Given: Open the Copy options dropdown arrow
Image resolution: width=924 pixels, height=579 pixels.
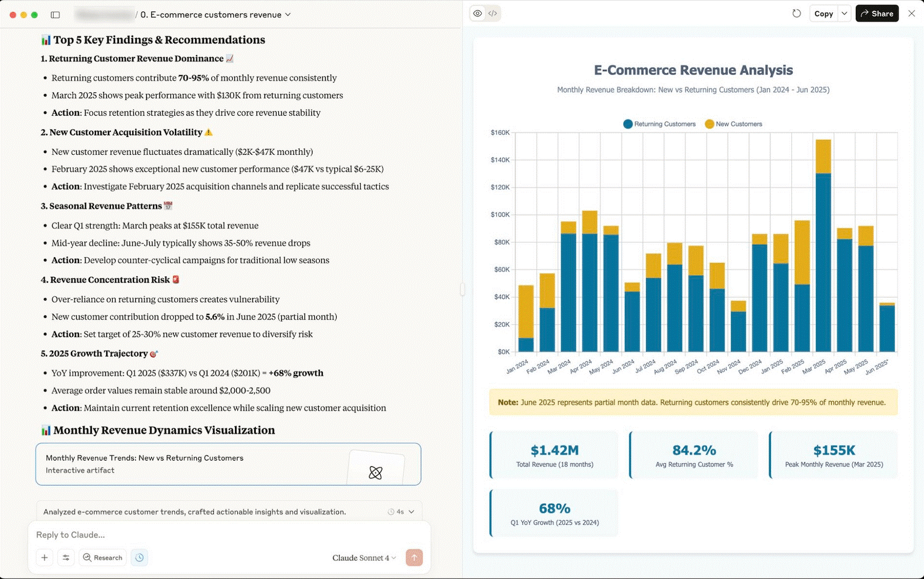Looking at the screenshot, I should [844, 13].
